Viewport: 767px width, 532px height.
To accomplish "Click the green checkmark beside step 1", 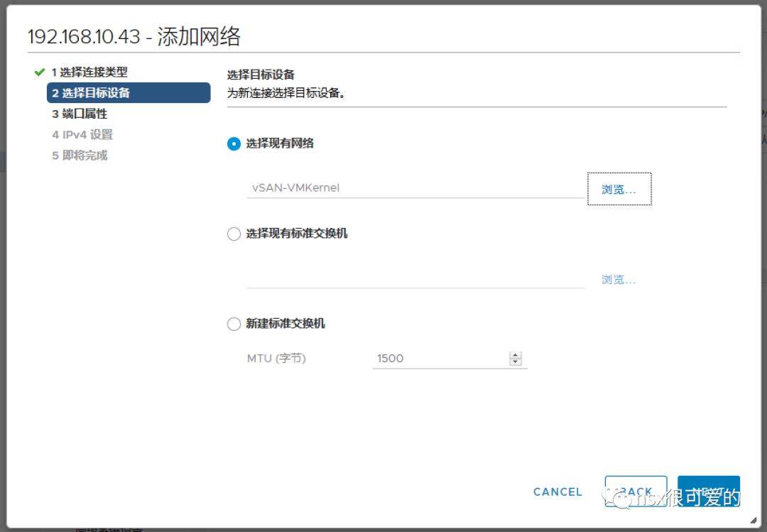I will click(39, 72).
